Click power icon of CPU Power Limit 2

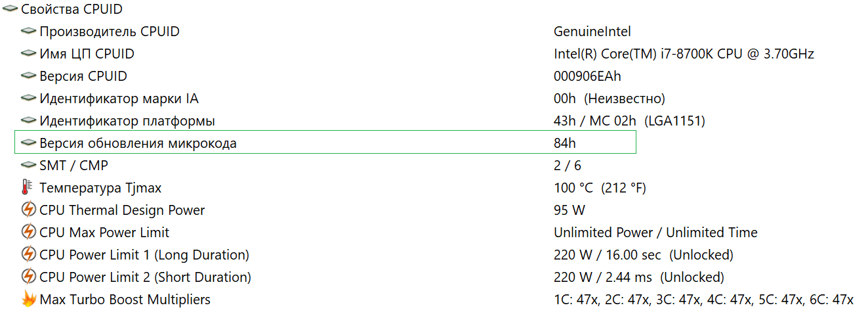pyautogui.click(x=28, y=277)
